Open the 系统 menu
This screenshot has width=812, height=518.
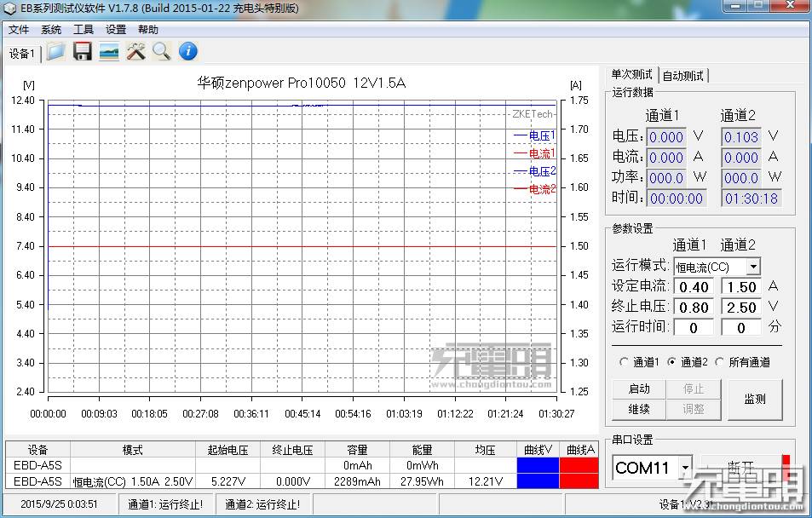(51, 30)
